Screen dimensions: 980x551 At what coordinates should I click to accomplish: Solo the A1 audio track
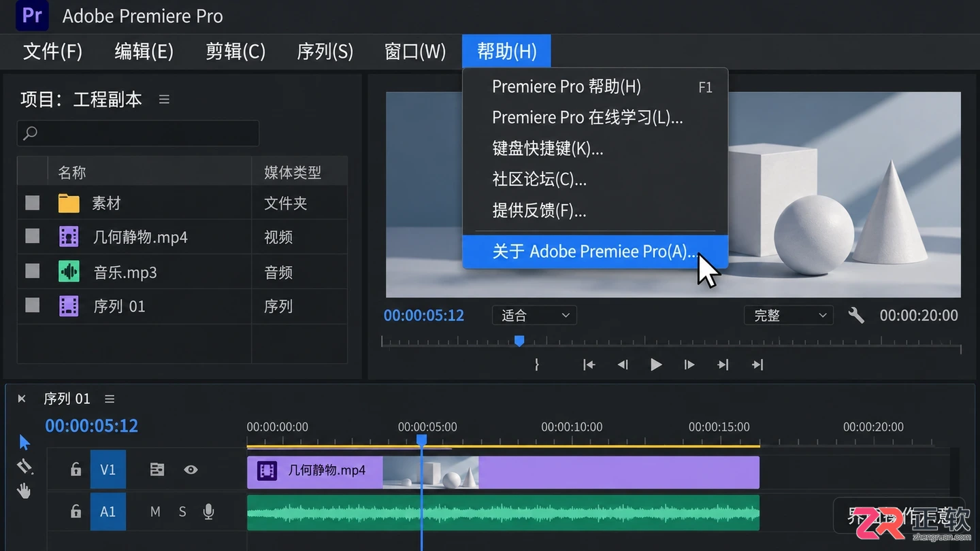(182, 512)
